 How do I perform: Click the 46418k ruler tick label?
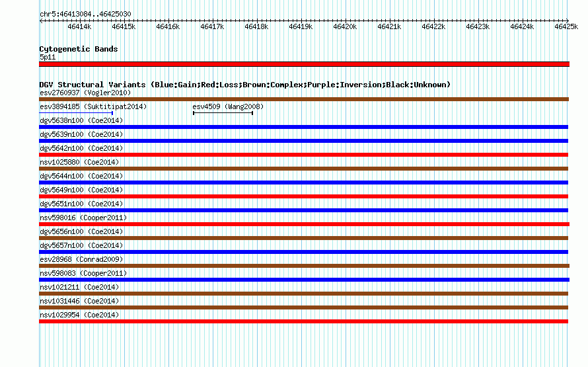point(256,26)
